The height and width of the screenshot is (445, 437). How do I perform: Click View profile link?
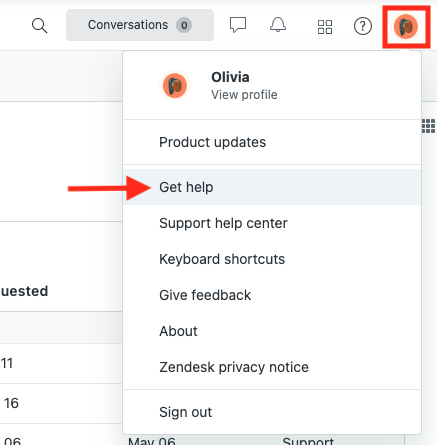point(244,95)
